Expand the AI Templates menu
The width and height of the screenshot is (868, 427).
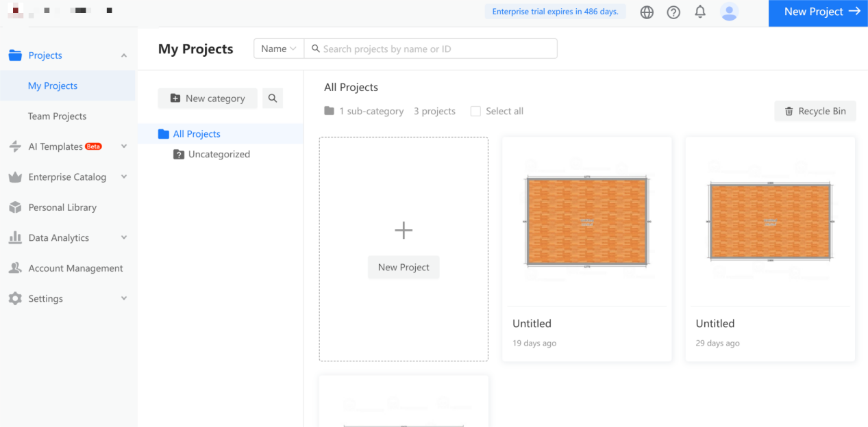124,146
